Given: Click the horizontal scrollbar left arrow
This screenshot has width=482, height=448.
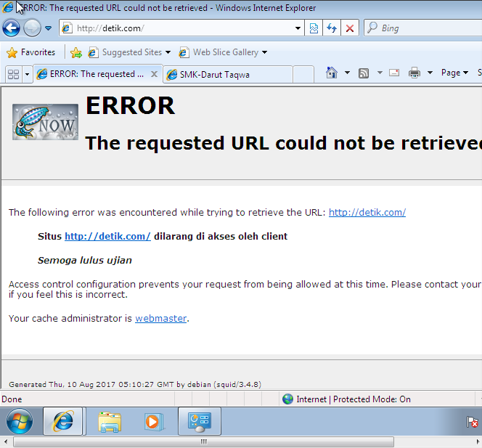Looking at the screenshot, I should coord(6,442).
